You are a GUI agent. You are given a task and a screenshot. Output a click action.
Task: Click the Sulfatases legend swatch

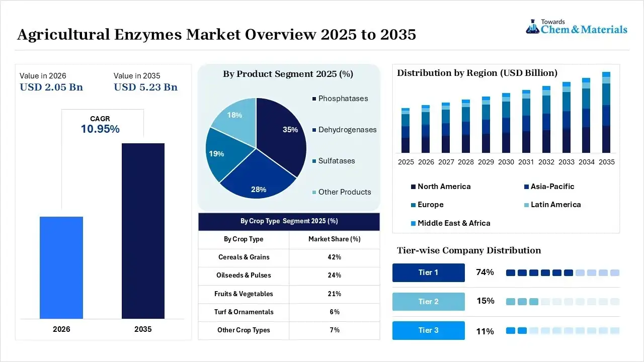click(314, 161)
